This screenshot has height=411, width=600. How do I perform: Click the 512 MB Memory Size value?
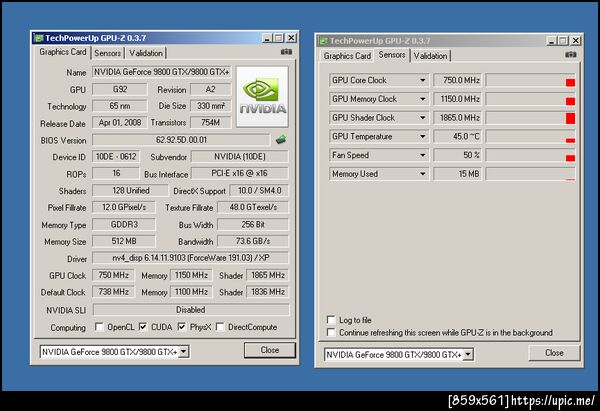(x=124, y=241)
